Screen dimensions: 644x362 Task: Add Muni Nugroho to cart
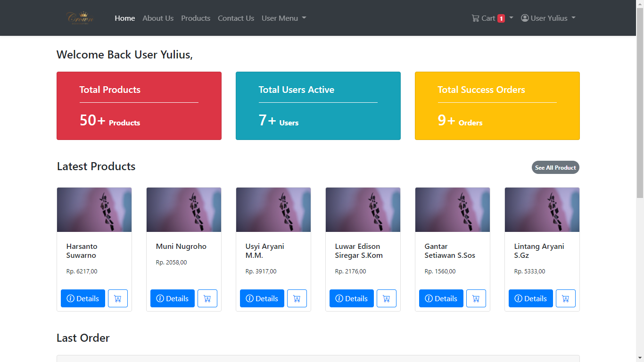tap(207, 298)
